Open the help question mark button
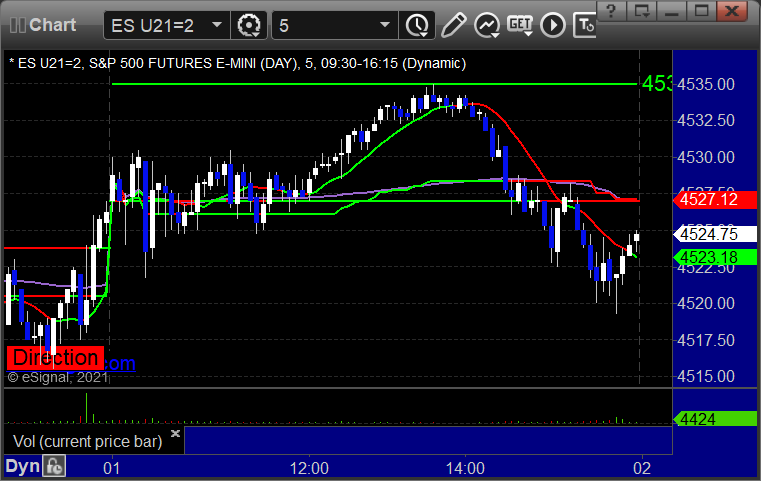 point(611,10)
